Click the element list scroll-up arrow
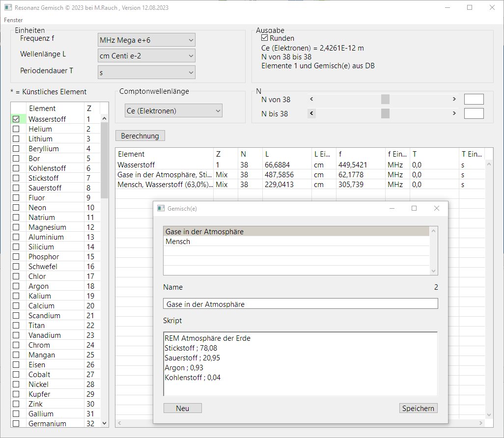Screen dimensions: 504x438 click(104, 118)
